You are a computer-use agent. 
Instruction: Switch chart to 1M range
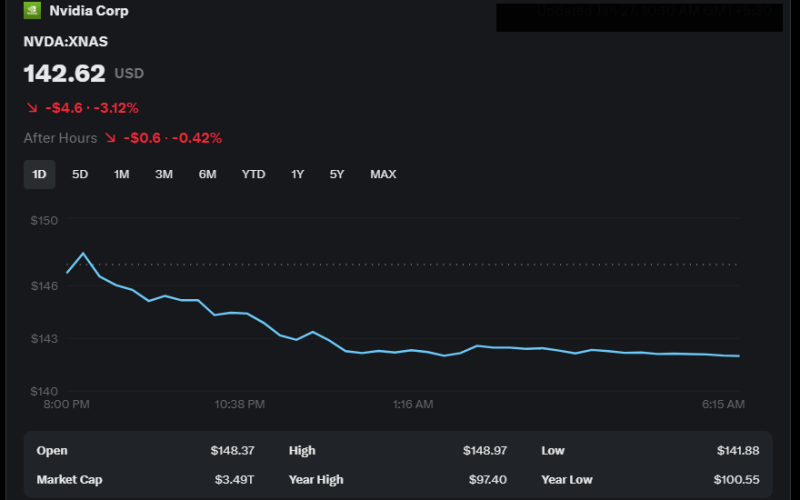coord(121,174)
